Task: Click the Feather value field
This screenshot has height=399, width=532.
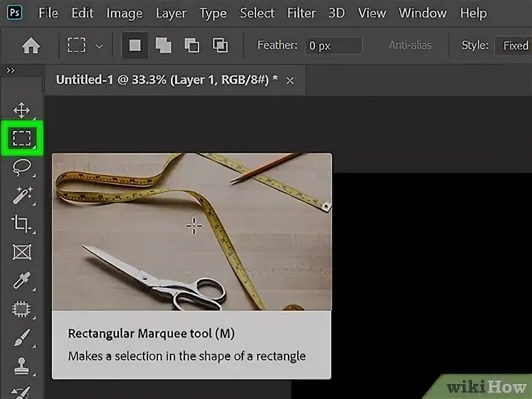Action: click(x=334, y=46)
